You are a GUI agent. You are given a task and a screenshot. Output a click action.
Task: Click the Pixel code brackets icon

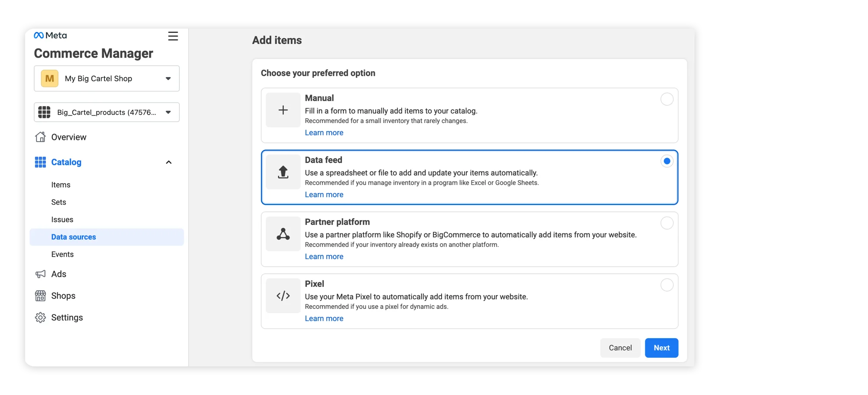[x=283, y=296]
